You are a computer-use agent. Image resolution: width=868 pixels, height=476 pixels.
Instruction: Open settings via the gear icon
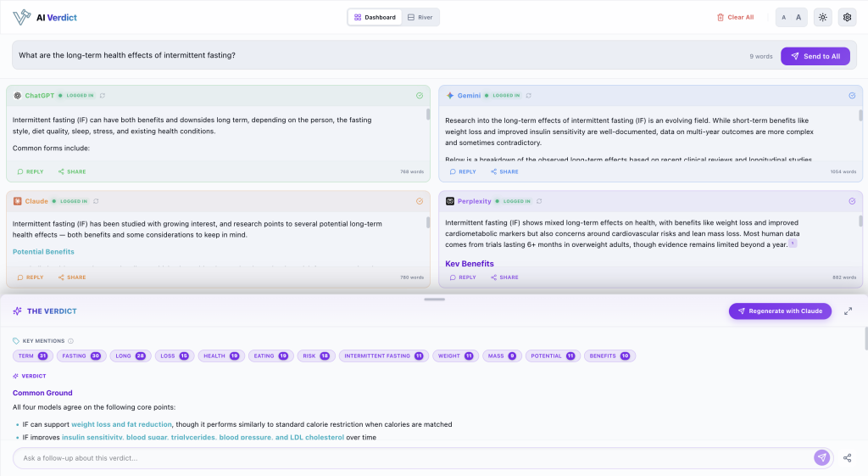pyautogui.click(x=847, y=17)
